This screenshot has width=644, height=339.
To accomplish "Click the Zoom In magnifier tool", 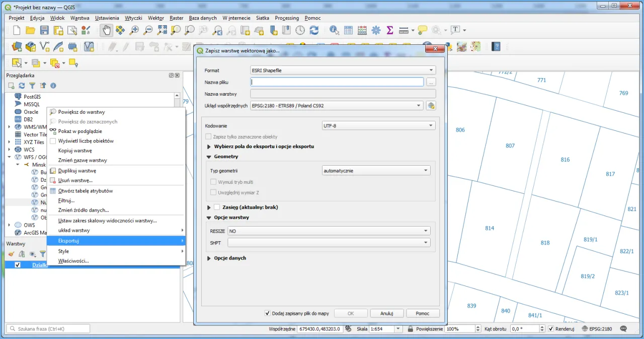I will pos(134,30).
